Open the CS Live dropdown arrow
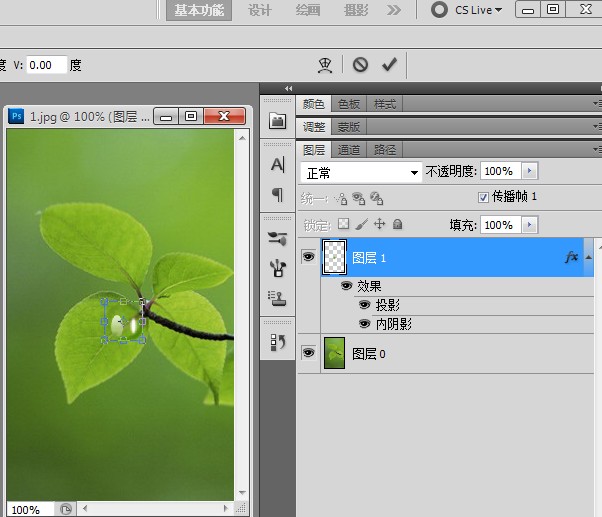Image resolution: width=602 pixels, height=517 pixels. coord(498,10)
